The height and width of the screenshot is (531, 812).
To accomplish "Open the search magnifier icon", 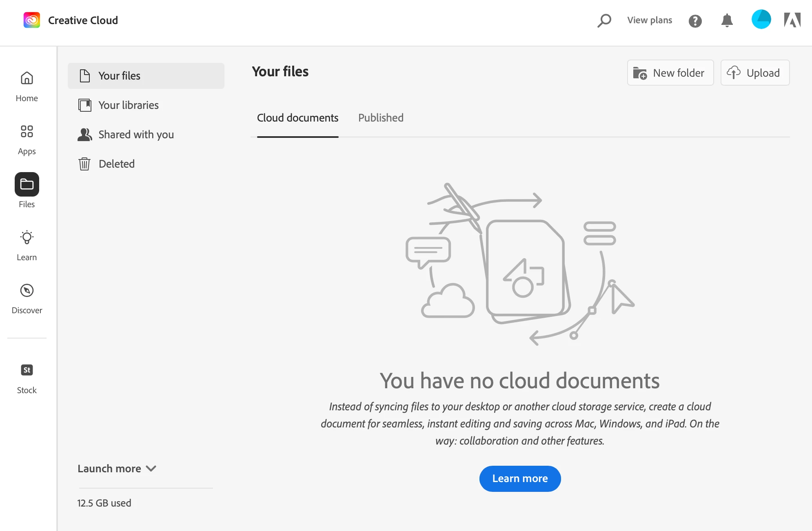I will [x=604, y=20].
